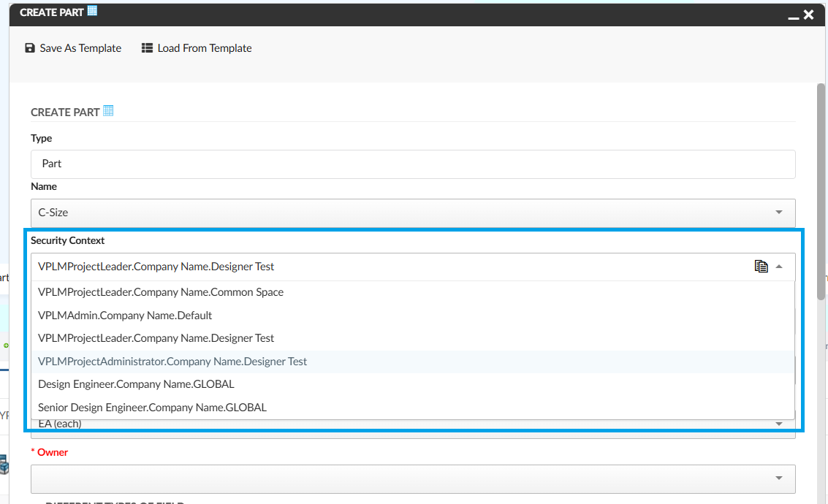Select Senior Design Engineer.Company Name.GLOBAL option
The height and width of the screenshot is (504, 828).
pyautogui.click(x=413, y=408)
